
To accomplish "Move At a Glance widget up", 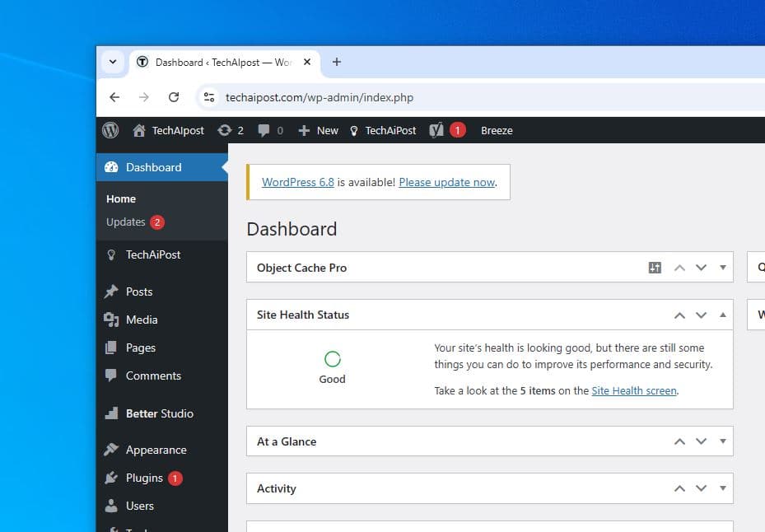I will pos(679,441).
